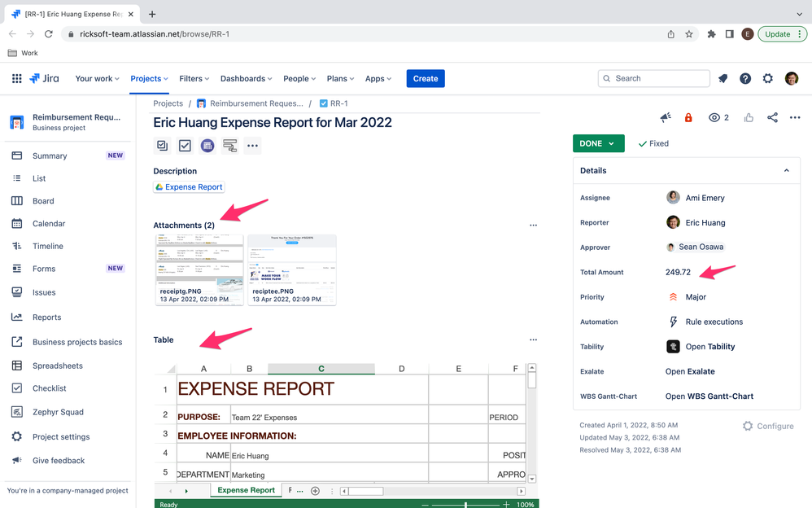Viewport: 812px width, 508px height.
Task: Click the create subtask icon under title
Action: 162,146
